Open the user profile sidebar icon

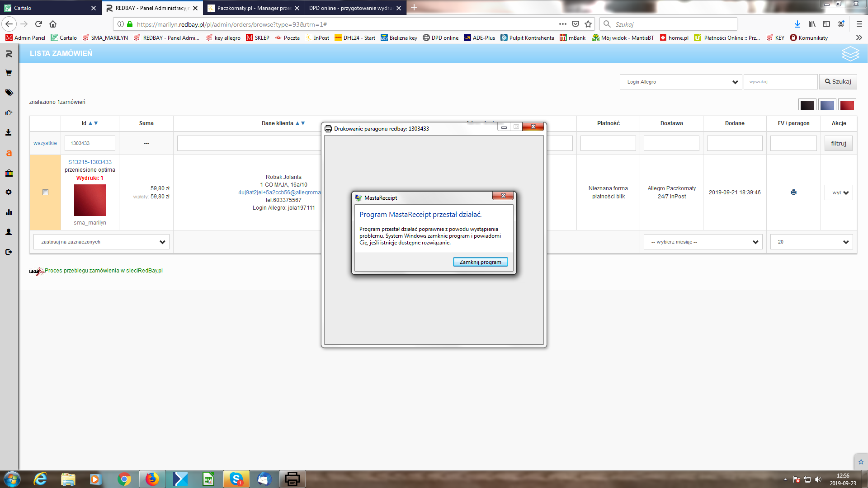[9, 232]
